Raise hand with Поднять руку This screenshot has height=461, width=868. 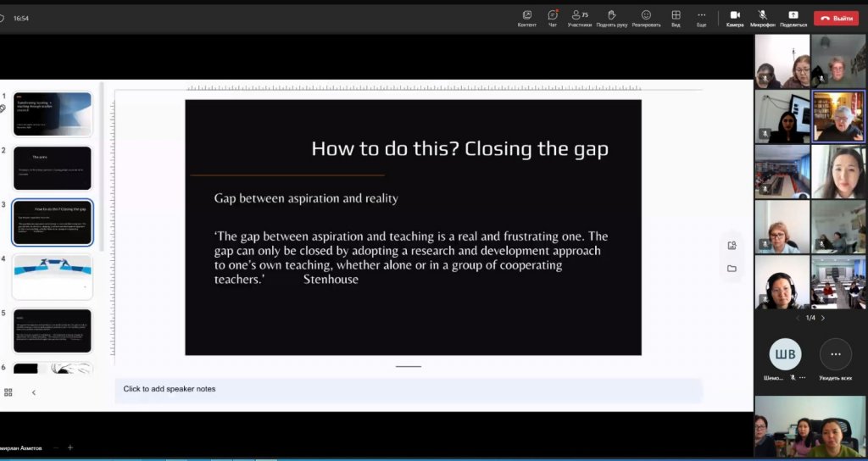pos(611,15)
